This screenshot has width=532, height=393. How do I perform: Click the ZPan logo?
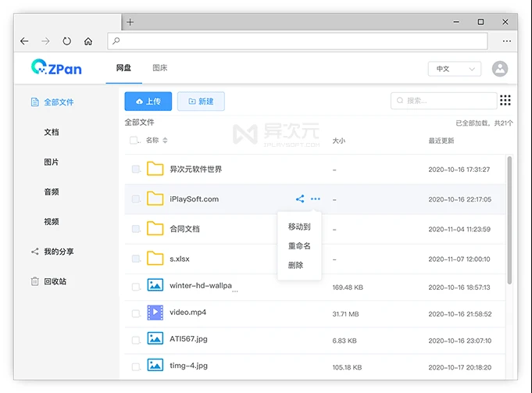coord(56,68)
